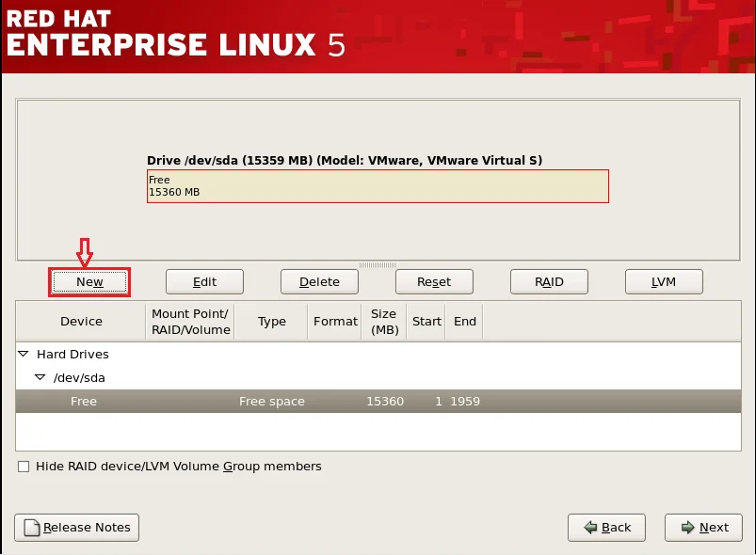Click the Back arrow icon
The height and width of the screenshot is (555, 756).
point(590,528)
